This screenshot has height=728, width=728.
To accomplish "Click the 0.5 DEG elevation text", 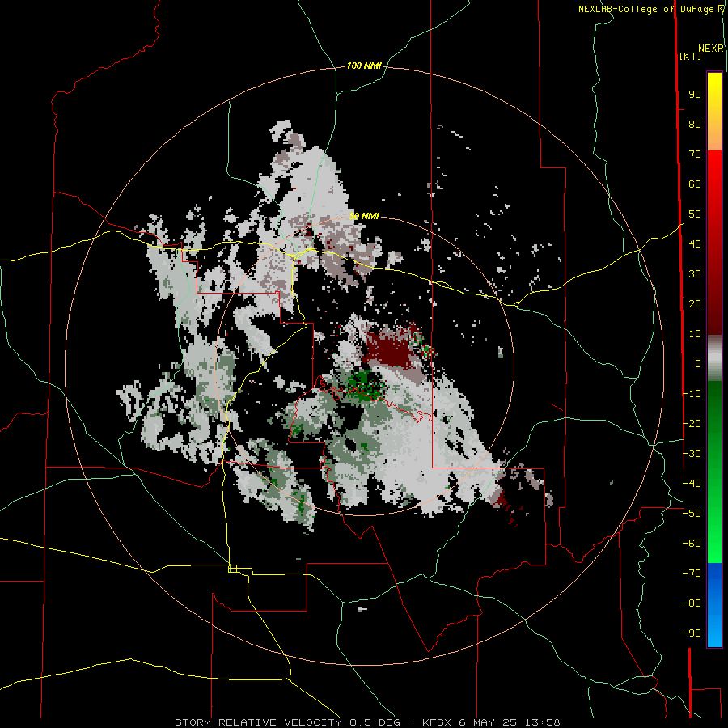I will [377, 722].
